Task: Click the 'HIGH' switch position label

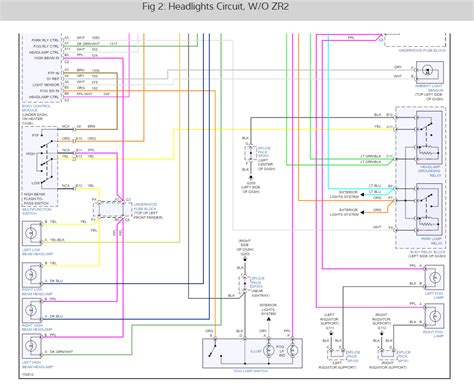Action: [x=30, y=154]
